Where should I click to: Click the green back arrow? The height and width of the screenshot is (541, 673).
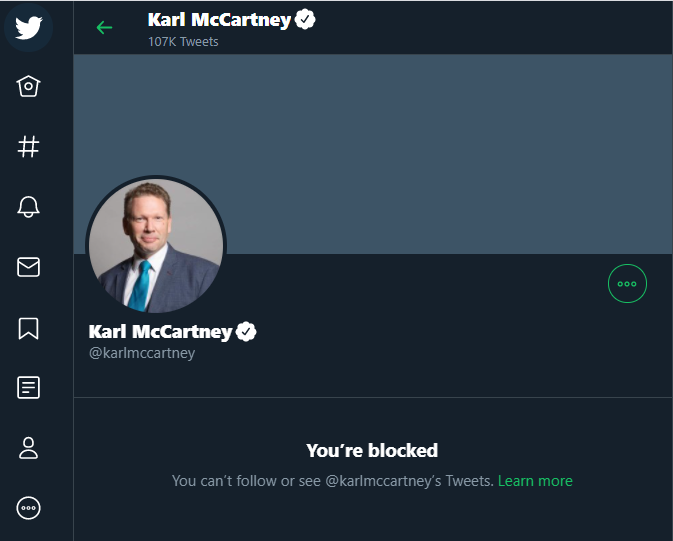[x=104, y=27]
